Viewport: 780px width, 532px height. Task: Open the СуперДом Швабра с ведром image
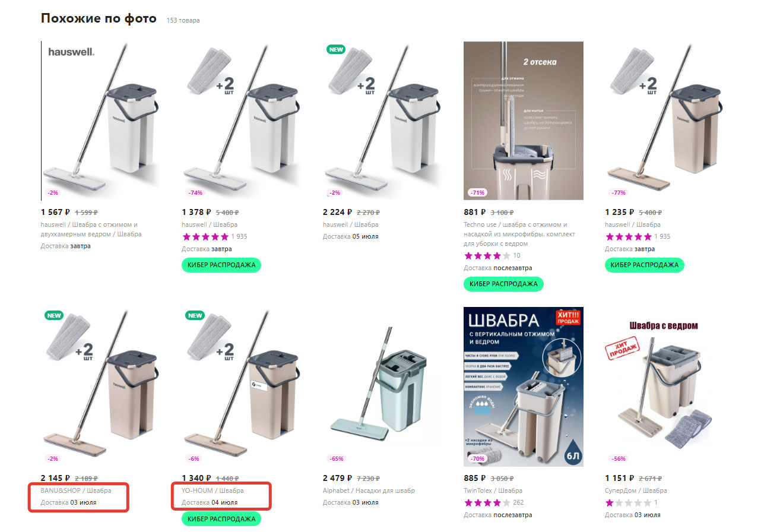pyautogui.click(x=665, y=387)
